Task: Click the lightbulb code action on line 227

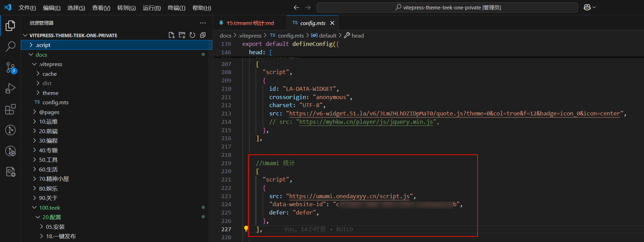Action: click(x=246, y=229)
